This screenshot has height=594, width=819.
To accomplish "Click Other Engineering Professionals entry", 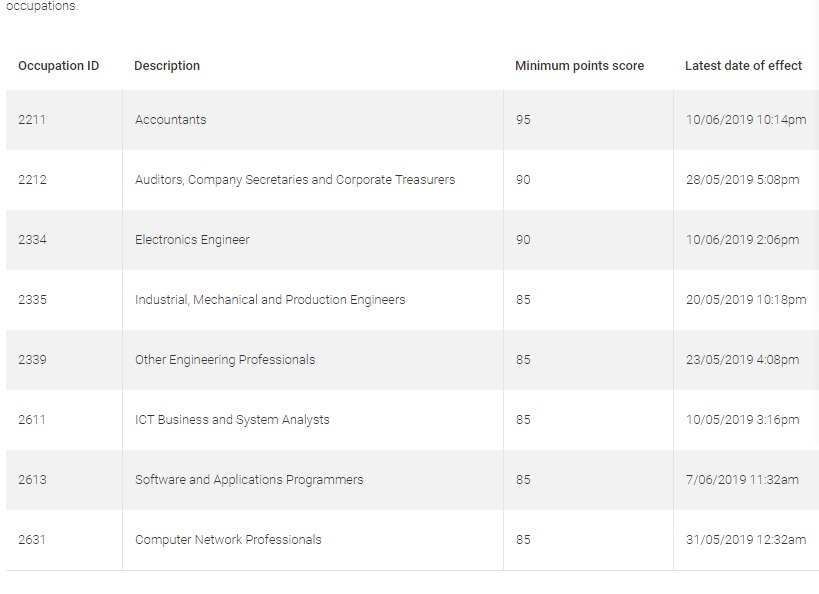I will tap(225, 360).
